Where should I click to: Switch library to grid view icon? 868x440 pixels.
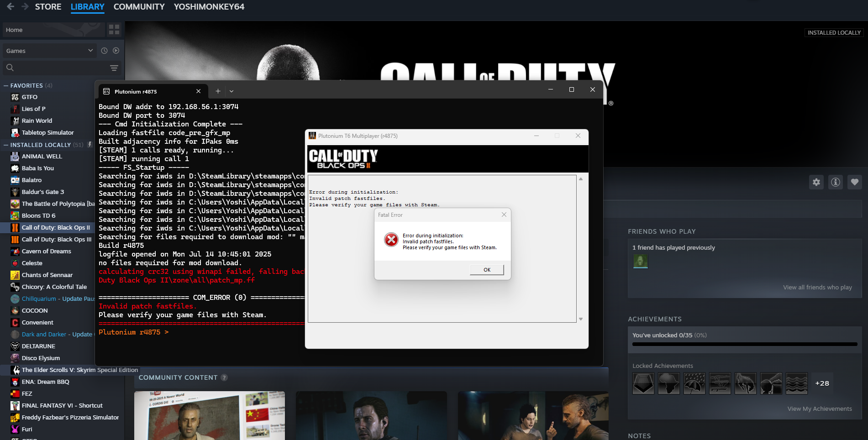click(x=114, y=30)
